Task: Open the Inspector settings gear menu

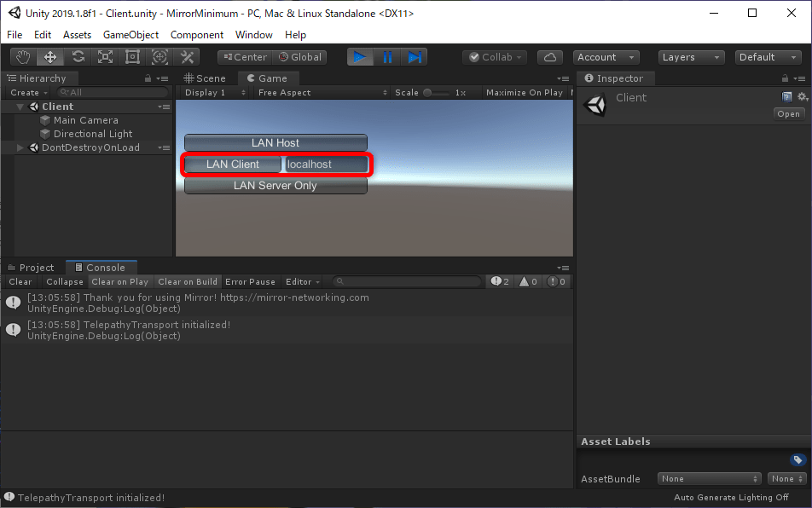Action: tap(802, 96)
